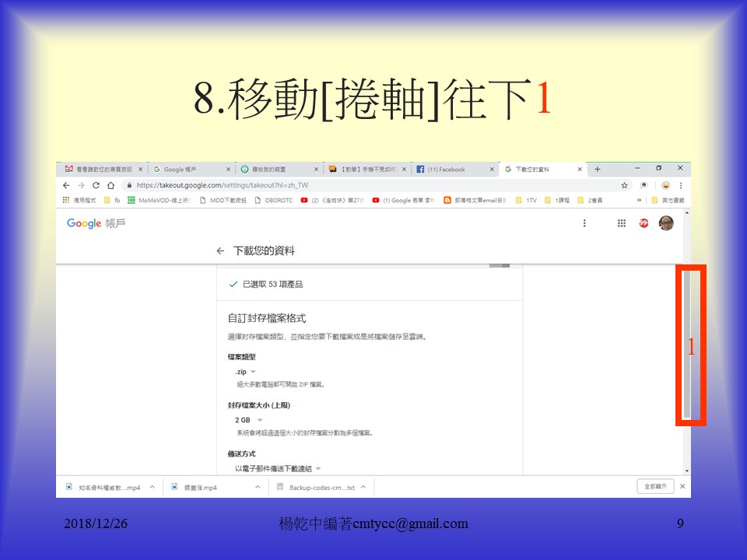The image size is (747, 560).
Task: Open the OBOROTC bookmark
Action: click(274, 201)
